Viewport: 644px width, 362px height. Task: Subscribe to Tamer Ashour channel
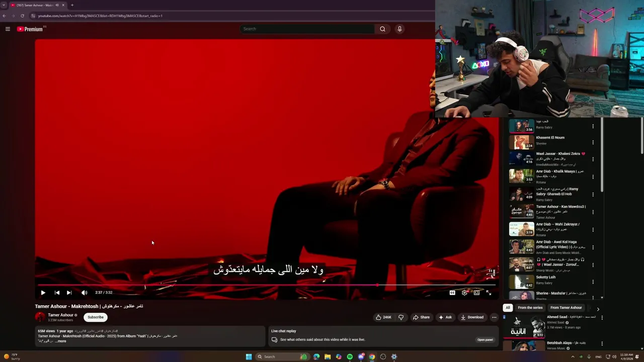96,317
